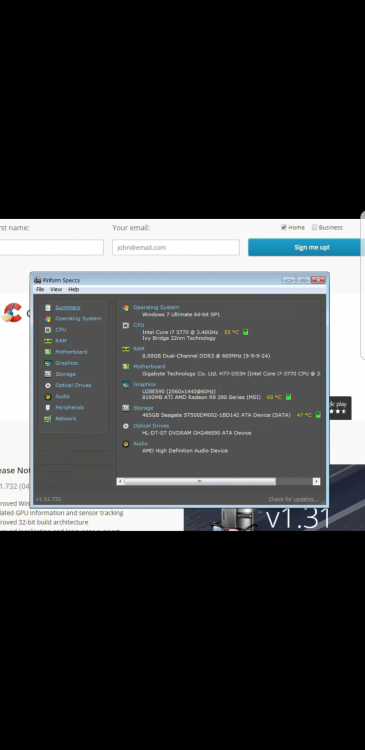Click AMD High Definition Audio Device text
This screenshot has height=750, width=365.
pyautogui.click(x=185, y=451)
